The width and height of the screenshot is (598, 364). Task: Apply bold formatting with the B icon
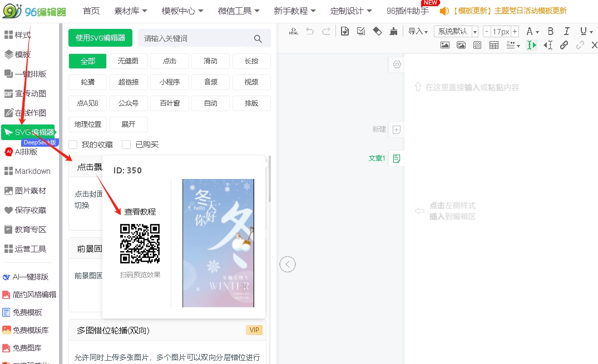[x=551, y=32]
